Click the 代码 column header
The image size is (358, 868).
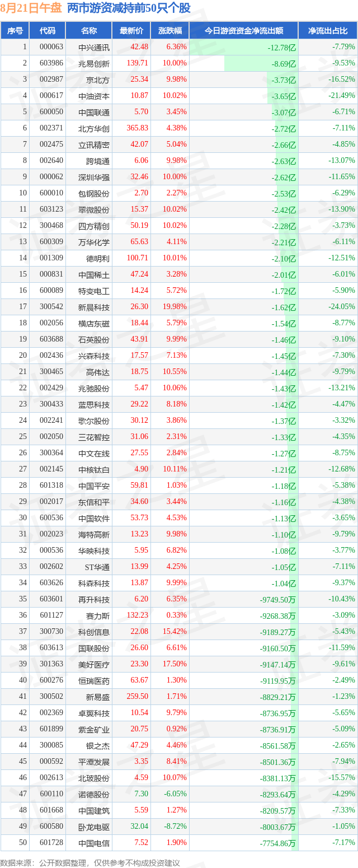[48, 31]
